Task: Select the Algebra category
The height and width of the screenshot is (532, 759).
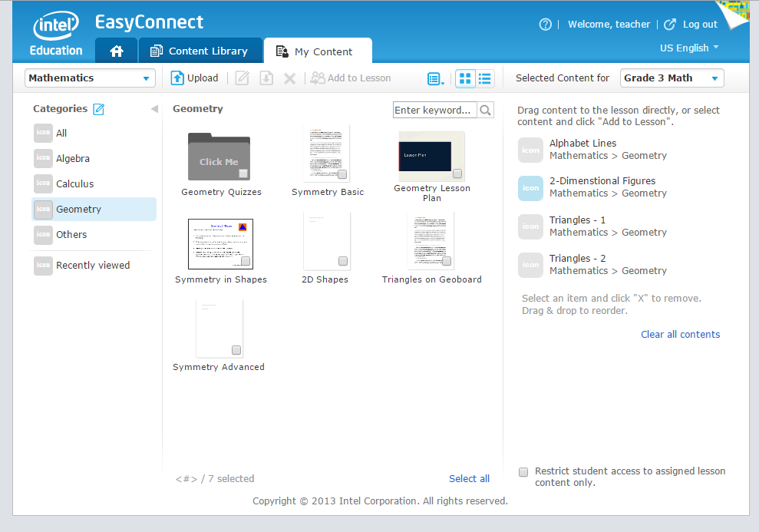Action: [73, 158]
